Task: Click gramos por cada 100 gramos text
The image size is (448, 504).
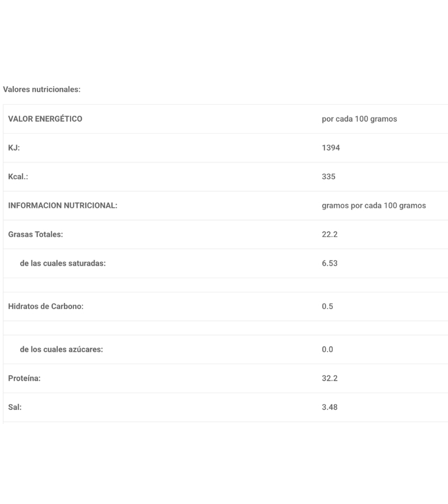Action: tap(374, 206)
